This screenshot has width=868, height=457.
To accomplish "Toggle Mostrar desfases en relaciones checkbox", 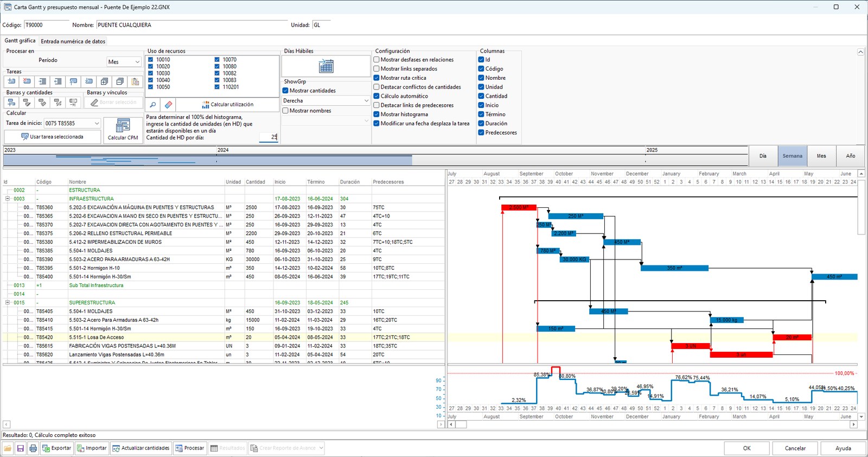I will pyautogui.click(x=376, y=60).
